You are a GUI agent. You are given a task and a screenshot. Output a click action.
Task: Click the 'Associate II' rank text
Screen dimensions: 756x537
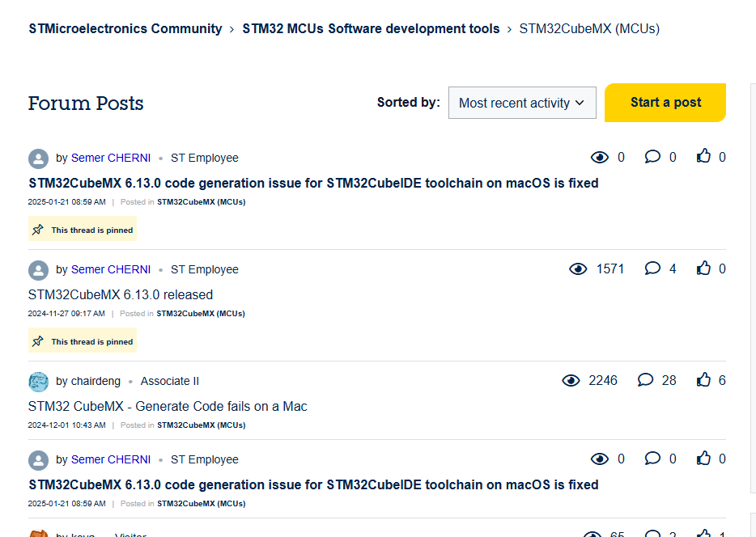point(170,382)
